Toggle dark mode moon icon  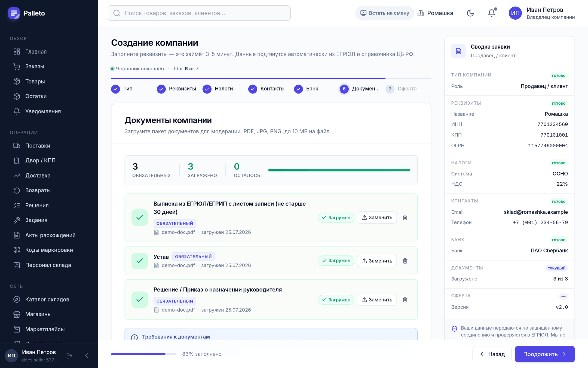point(470,13)
